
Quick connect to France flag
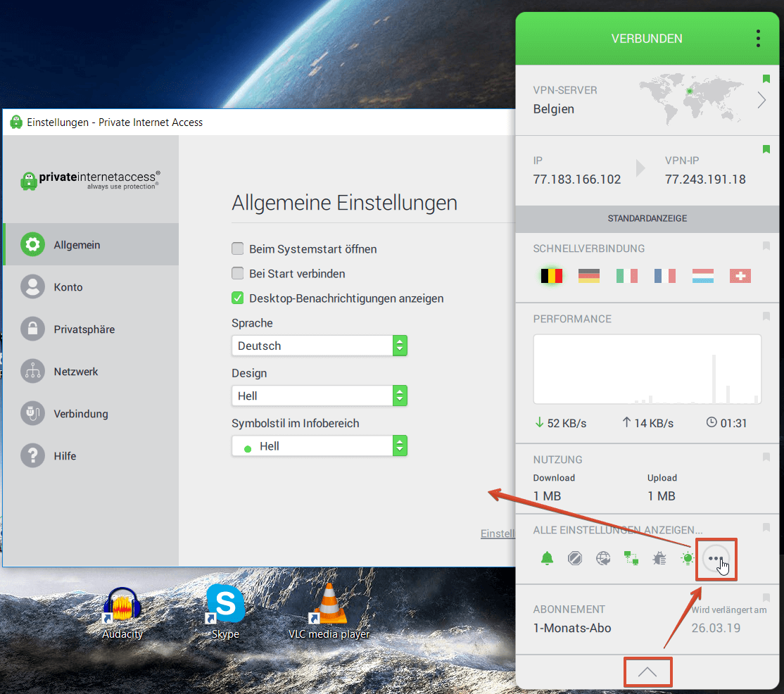coord(665,275)
